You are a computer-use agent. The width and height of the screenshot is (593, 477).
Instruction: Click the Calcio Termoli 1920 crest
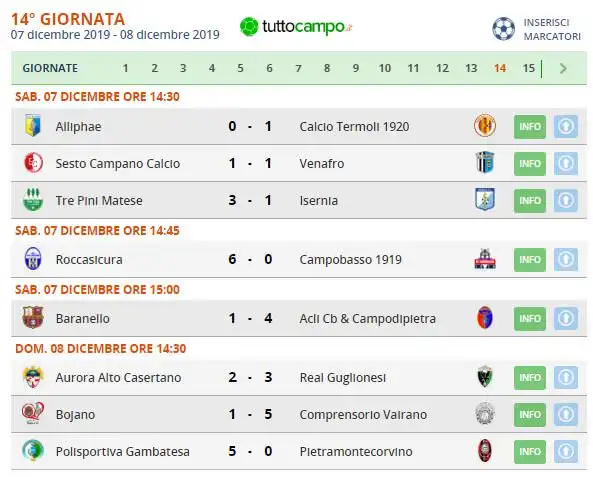[x=485, y=126]
